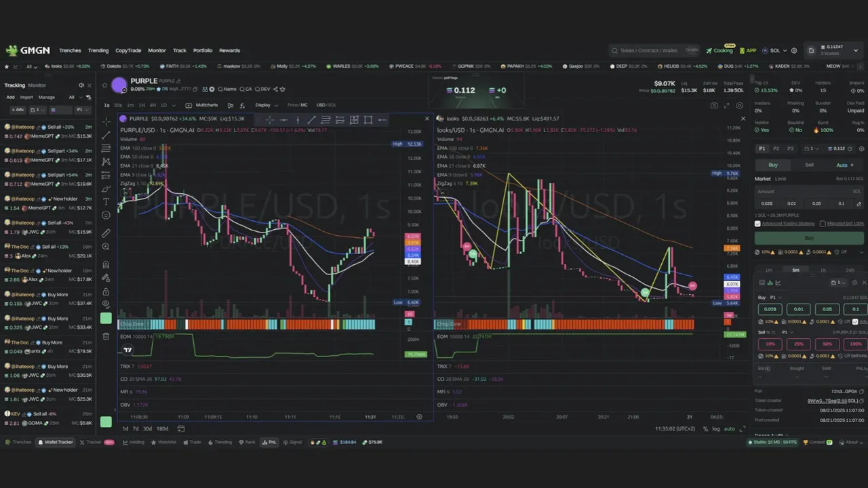The image size is (868, 488).
Task: Open chart settings gear on time axis
Action: (419, 417)
